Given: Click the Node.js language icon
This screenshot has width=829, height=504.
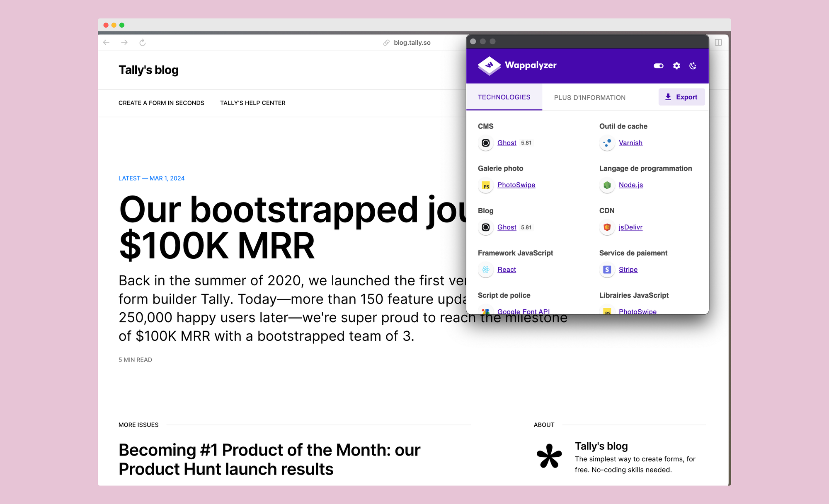Looking at the screenshot, I should click(607, 185).
